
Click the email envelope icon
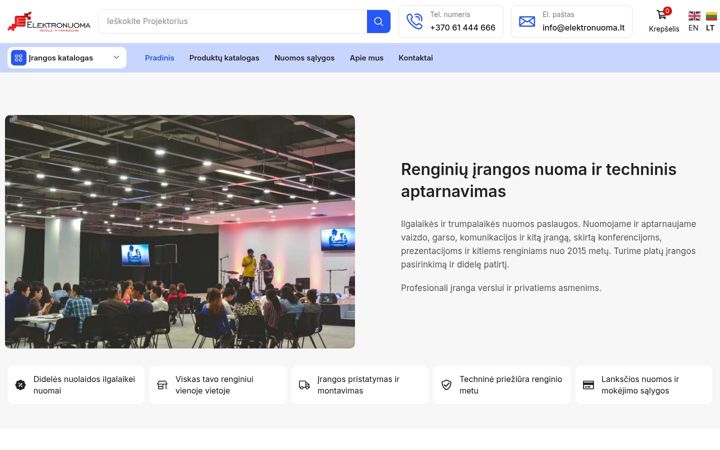point(527,21)
